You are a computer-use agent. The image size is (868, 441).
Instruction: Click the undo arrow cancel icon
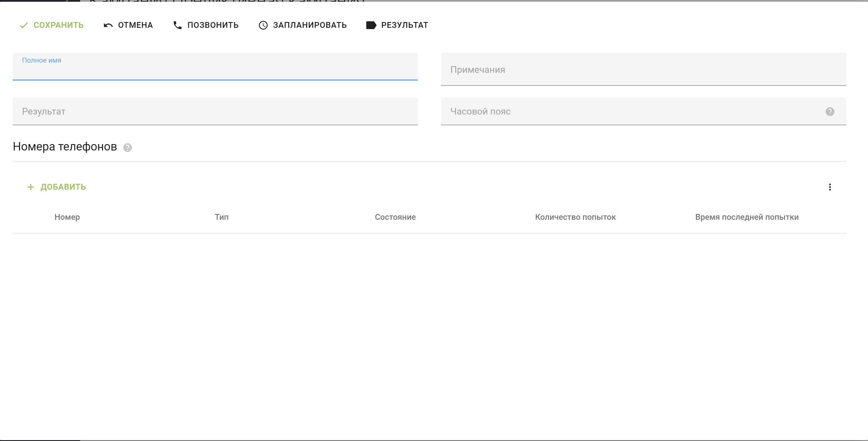coord(108,25)
